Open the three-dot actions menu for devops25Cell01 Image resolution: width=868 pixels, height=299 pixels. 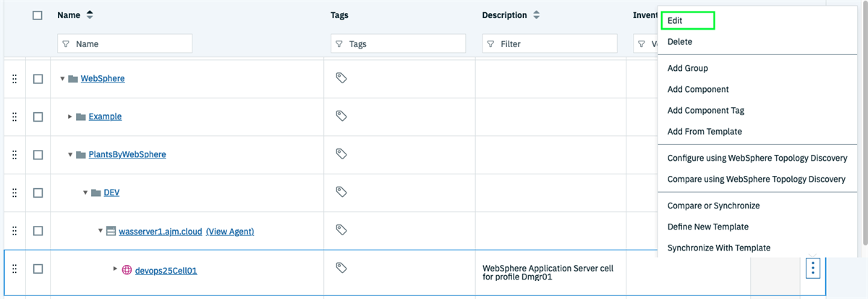[x=813, y=269]
